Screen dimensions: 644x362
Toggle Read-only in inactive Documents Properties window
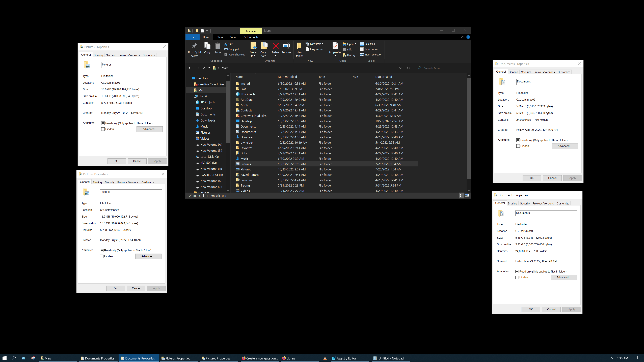tap(518, 140)
